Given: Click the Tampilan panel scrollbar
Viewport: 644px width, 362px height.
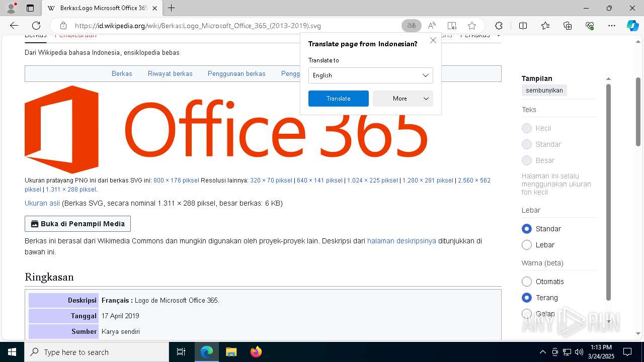Looking at the screenshot, I should 608,192.
